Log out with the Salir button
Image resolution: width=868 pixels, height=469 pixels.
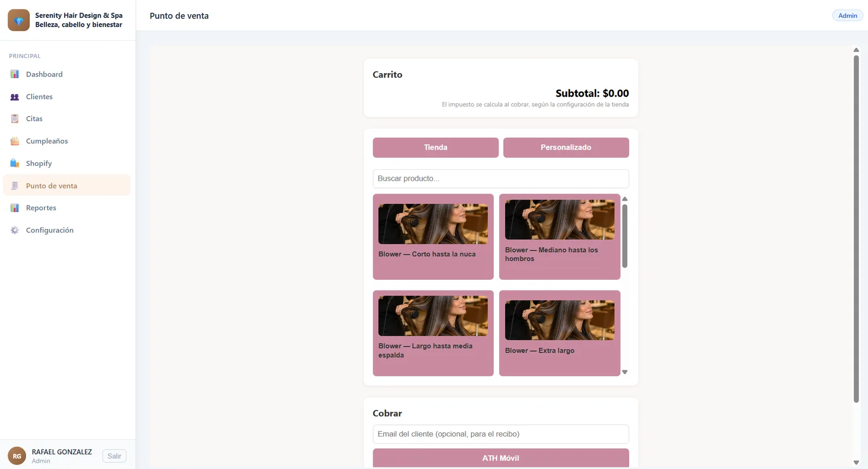(x=114, y=456)
